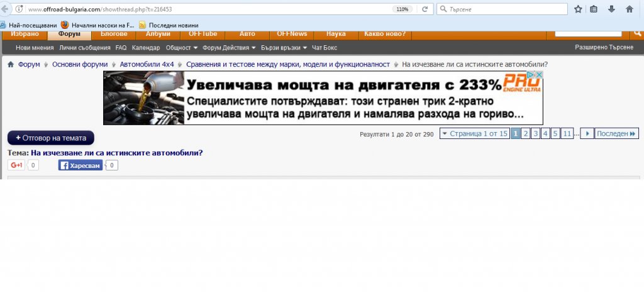Switch to the Авто tab

click(247, 34)
